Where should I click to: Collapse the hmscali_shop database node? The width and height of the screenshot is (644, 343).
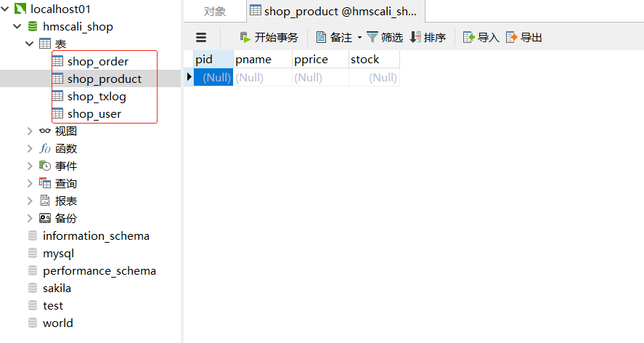click(17, 26)
